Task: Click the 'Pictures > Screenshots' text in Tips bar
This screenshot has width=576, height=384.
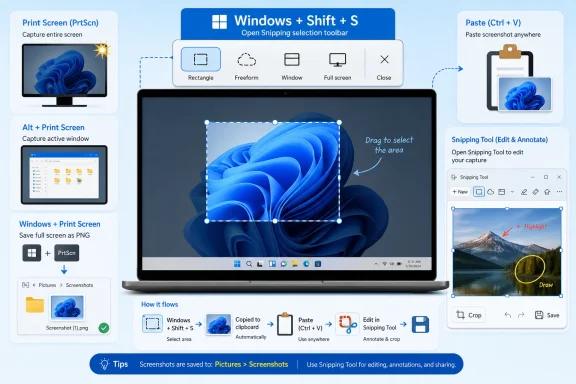Action: (x=251, y=365)
